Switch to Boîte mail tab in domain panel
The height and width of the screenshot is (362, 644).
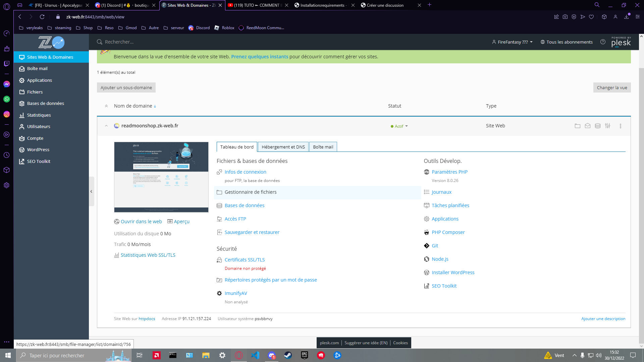point(323,147)
